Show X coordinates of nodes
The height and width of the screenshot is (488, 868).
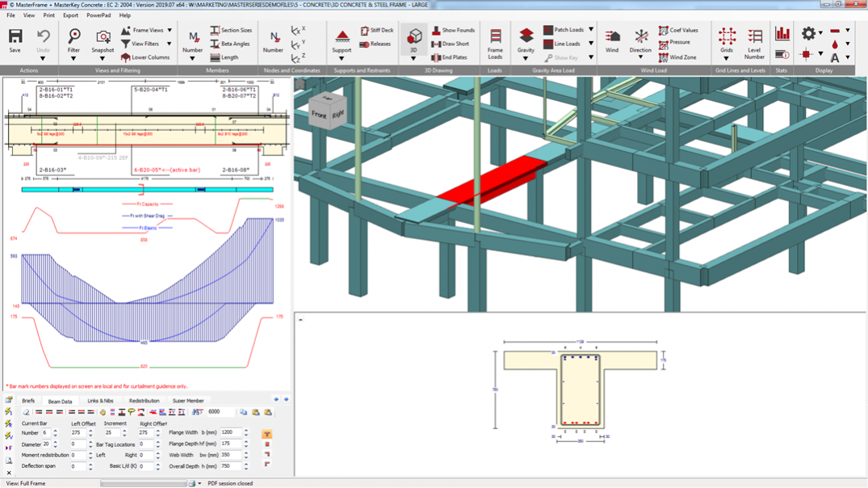coord(299,30)
